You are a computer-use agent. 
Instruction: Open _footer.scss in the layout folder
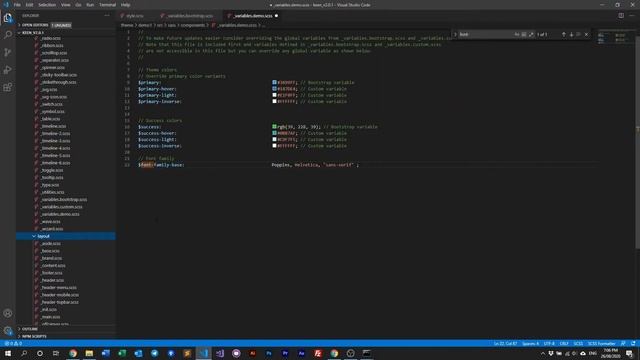(x=52, y=273)
